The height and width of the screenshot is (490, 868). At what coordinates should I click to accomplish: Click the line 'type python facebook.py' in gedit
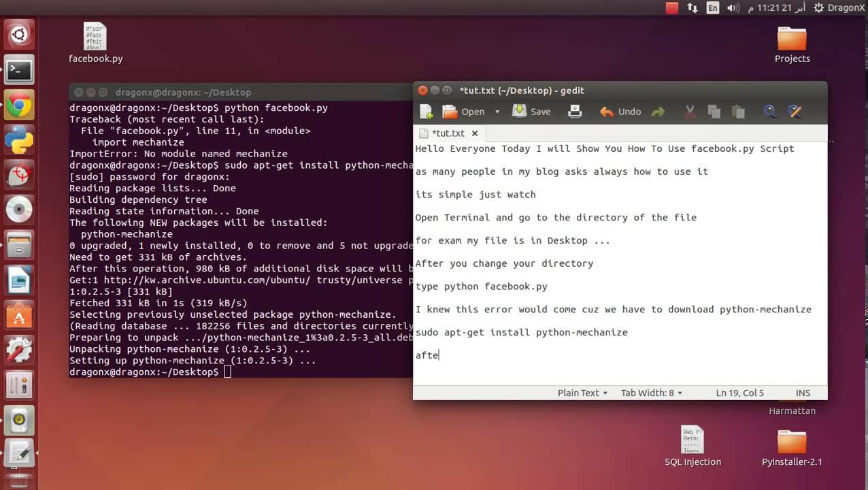coord(481,287)
